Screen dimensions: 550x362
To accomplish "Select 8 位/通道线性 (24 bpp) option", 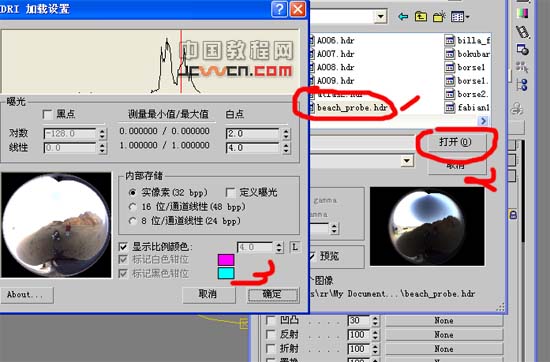I will (132, 221).
